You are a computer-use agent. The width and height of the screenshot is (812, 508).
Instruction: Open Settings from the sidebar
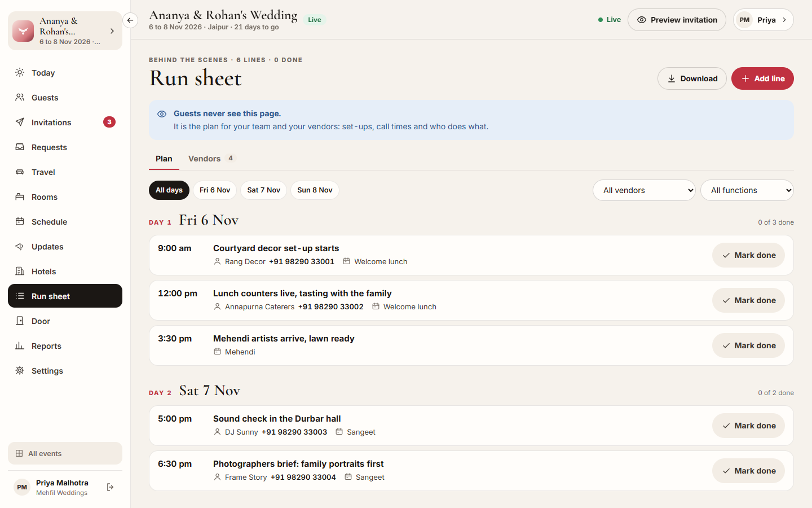click(x=65, y=371)
